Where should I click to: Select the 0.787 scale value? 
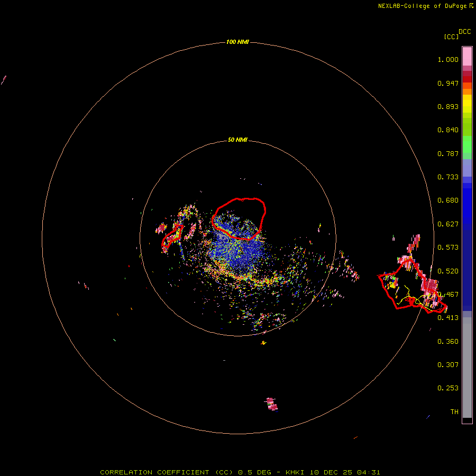[448, 153]
